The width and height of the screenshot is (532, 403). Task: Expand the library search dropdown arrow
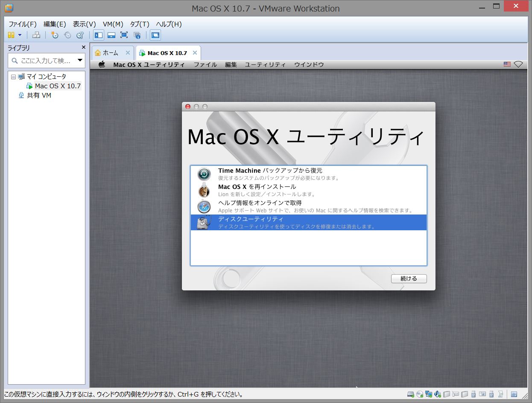(x=80, y=61)
